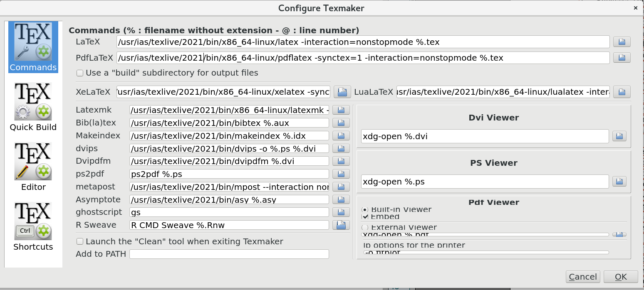Image resolution: width=644 pixels, height=290 pixels.
Task: Browse for the LuaLaTeX executable
Action: [622, 92]
